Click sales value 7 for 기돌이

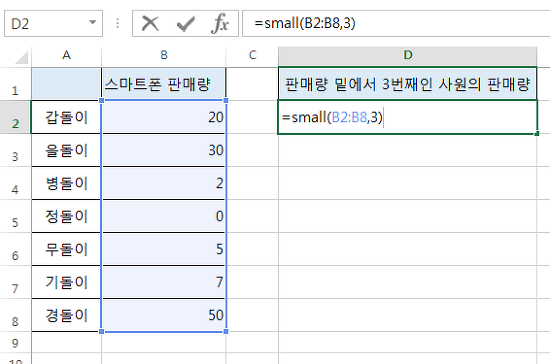click(x=164, y=282)
